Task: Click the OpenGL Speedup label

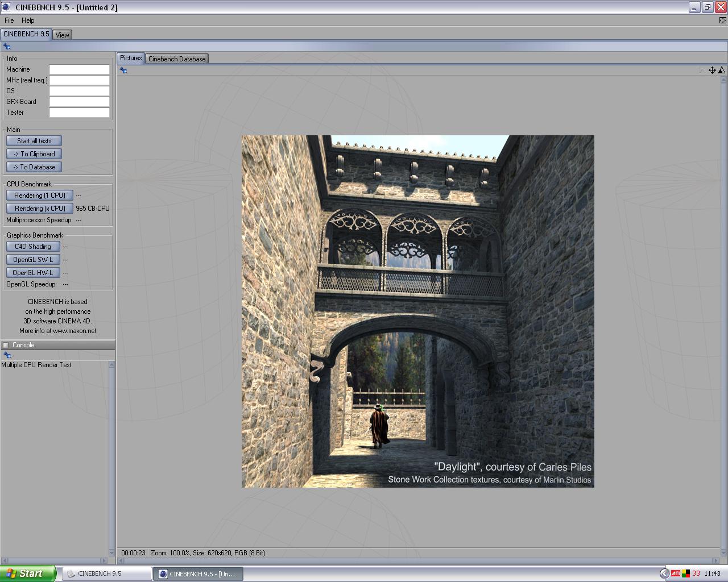Action: click(31, 284)
